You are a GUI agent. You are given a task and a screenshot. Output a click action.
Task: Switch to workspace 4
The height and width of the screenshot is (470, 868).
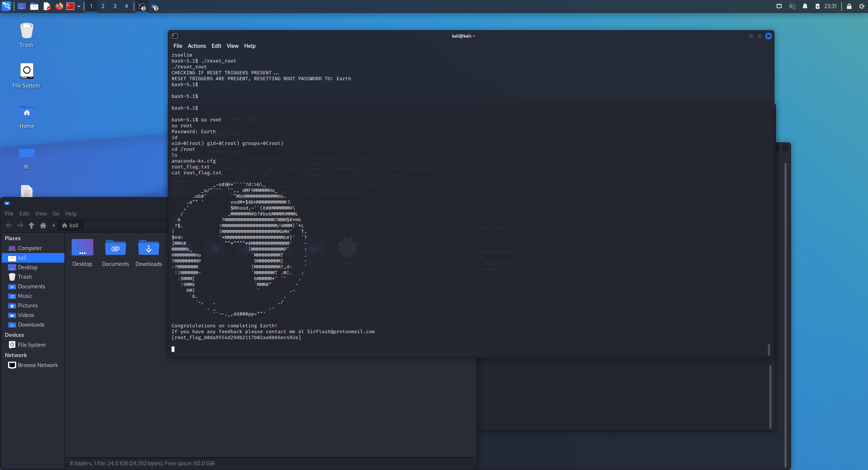(x=126, y=6)
